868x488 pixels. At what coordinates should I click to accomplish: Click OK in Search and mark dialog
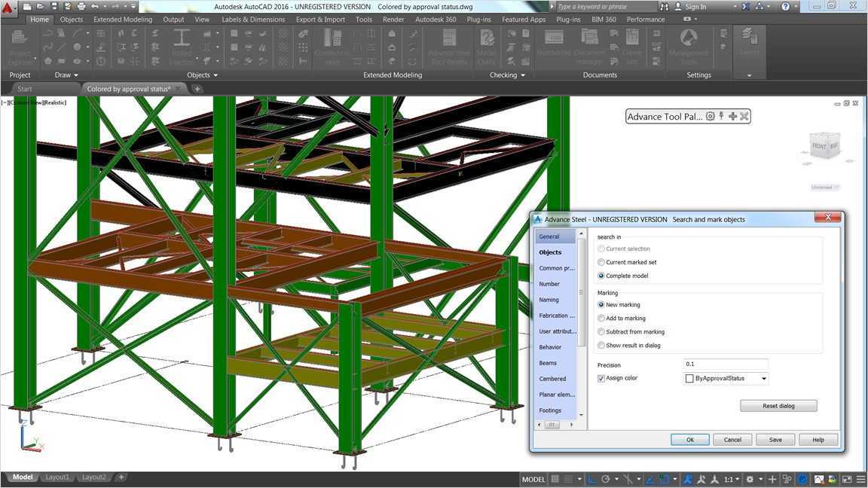pyautogui.click(x=689, y=439)
